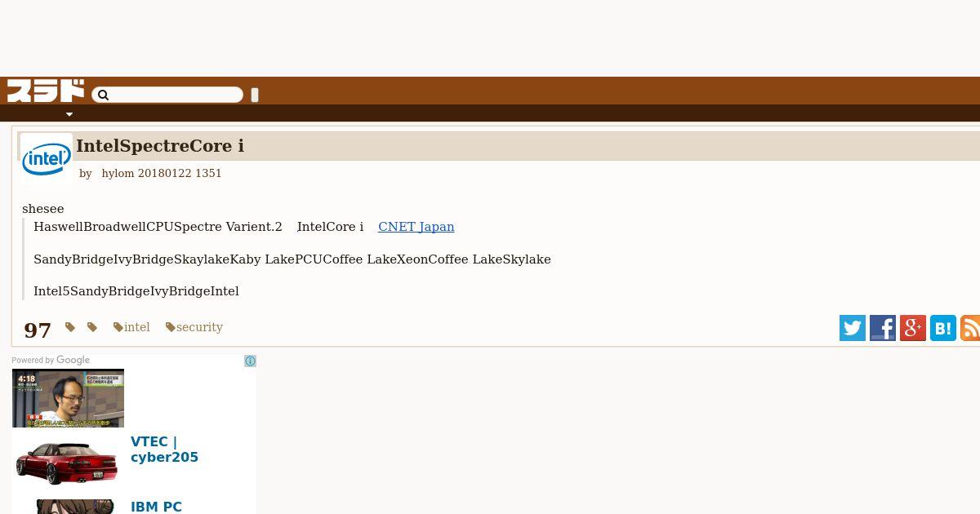
Task: Open hylom author profile link
Action: 118,173
